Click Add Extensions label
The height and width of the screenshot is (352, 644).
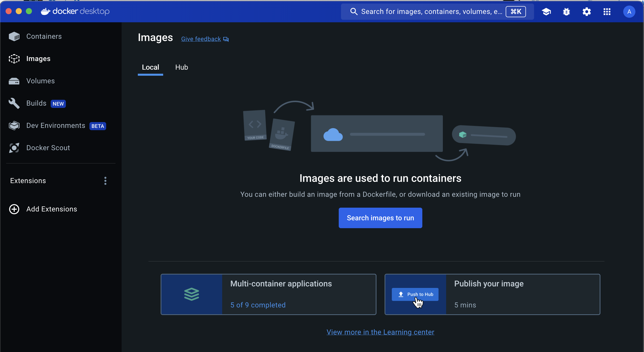[52, 209]
